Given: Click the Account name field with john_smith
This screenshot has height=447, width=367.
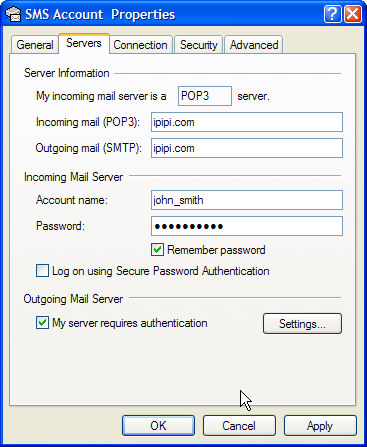Looking at the screenshot, I should pyautogui.click(x=247, y=200).
